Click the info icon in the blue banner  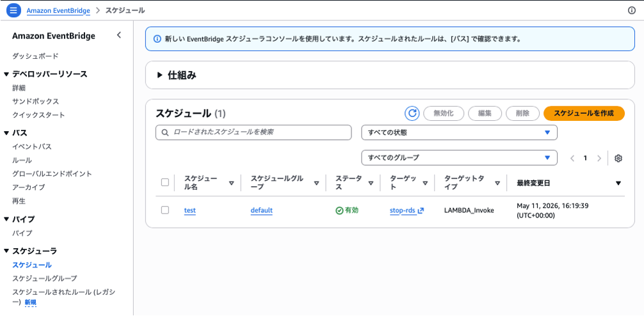(157, 40)
